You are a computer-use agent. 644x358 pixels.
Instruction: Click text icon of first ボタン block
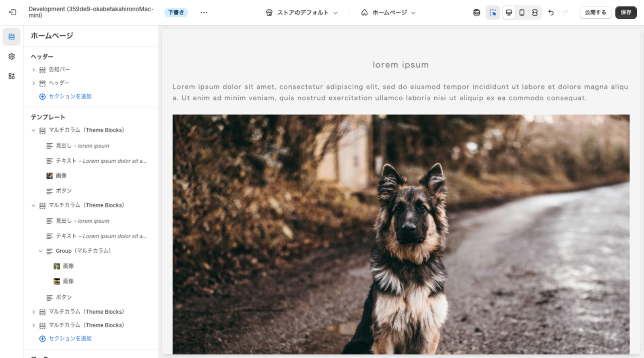(50, 191)
